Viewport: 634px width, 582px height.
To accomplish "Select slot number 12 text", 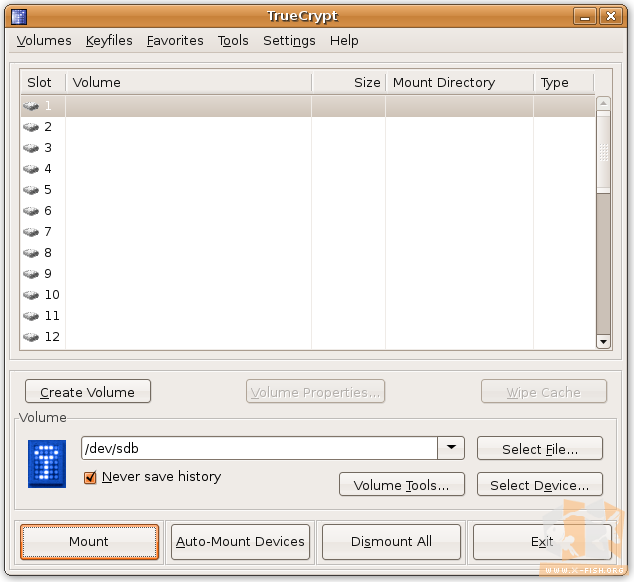I will [x=52, y=337].
